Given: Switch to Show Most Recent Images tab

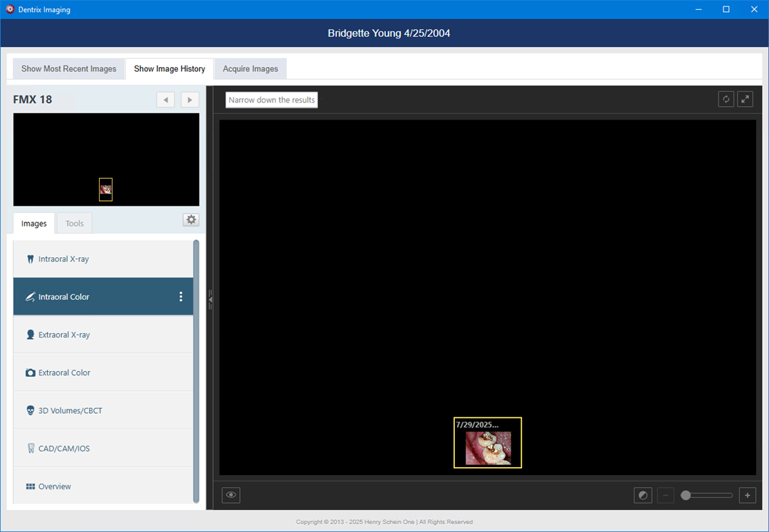Looking at the screenshot, I should (x=68, y=68).
